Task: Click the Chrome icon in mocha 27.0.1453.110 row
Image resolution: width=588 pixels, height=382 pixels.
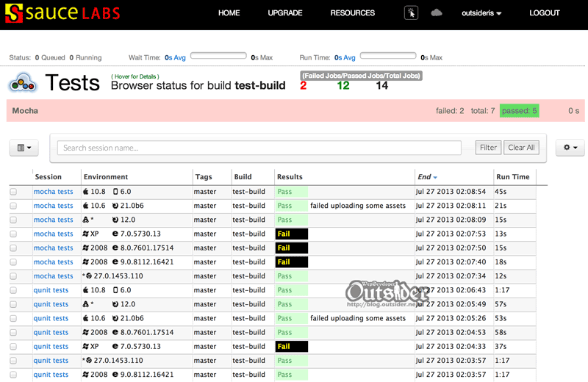Action: (x=89, y=276)
